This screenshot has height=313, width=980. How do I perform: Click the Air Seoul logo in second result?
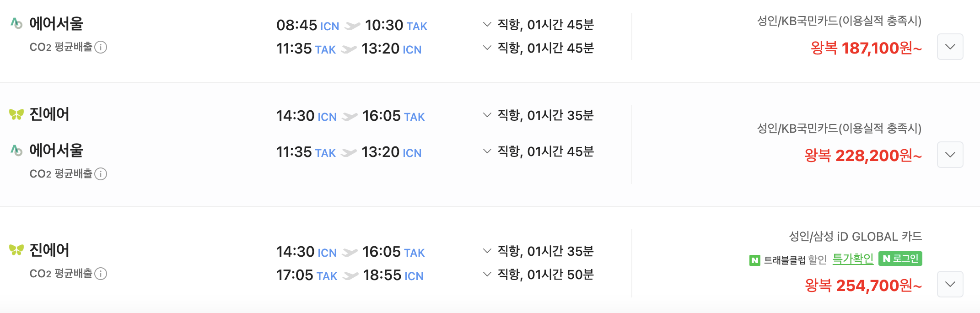click(x=16, y=150)
